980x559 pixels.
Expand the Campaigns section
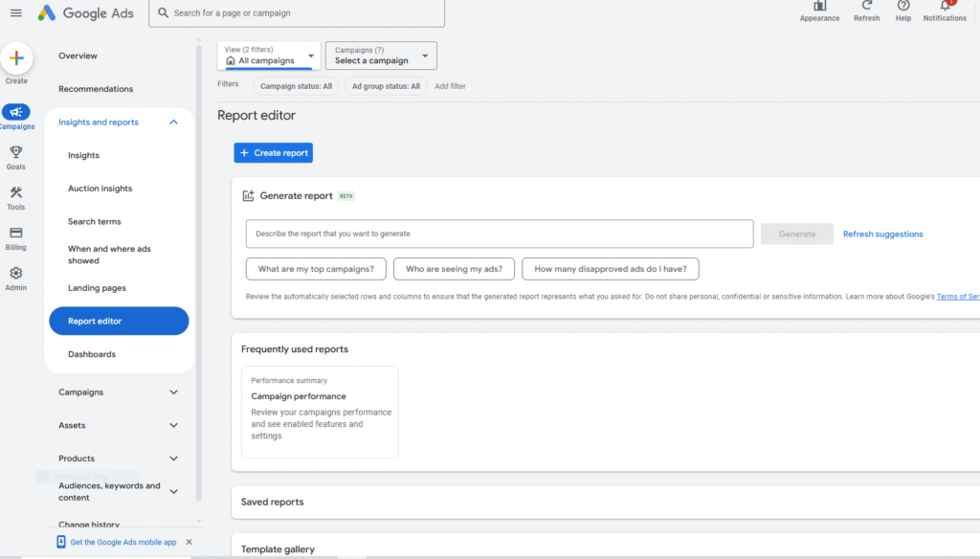pyautogui.click(x=174, y=392)
